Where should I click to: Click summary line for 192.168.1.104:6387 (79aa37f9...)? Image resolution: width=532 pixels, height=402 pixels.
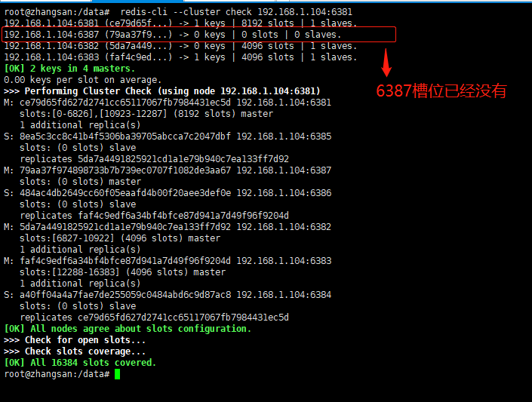pyautogui.click(x=172, y=35)
